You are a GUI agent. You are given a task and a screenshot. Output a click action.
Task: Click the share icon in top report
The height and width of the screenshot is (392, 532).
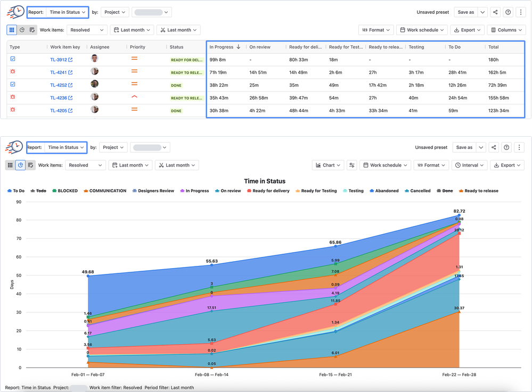pyautogui.click(x=495, y=12)
